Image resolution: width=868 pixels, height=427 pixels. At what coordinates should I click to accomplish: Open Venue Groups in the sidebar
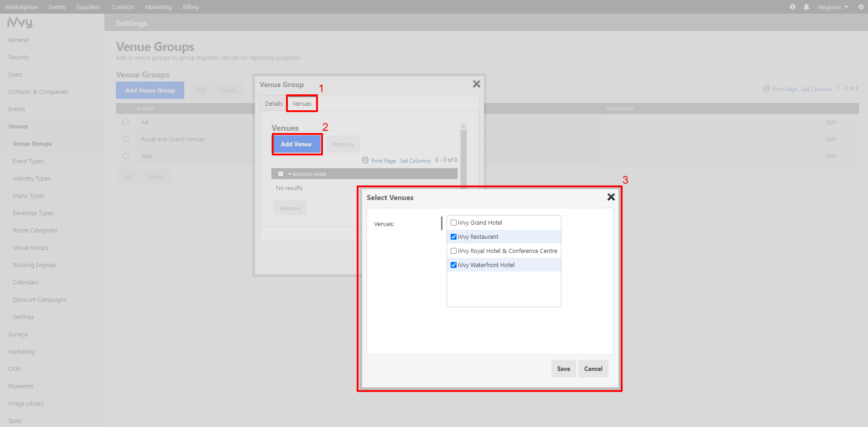[32, 144]
